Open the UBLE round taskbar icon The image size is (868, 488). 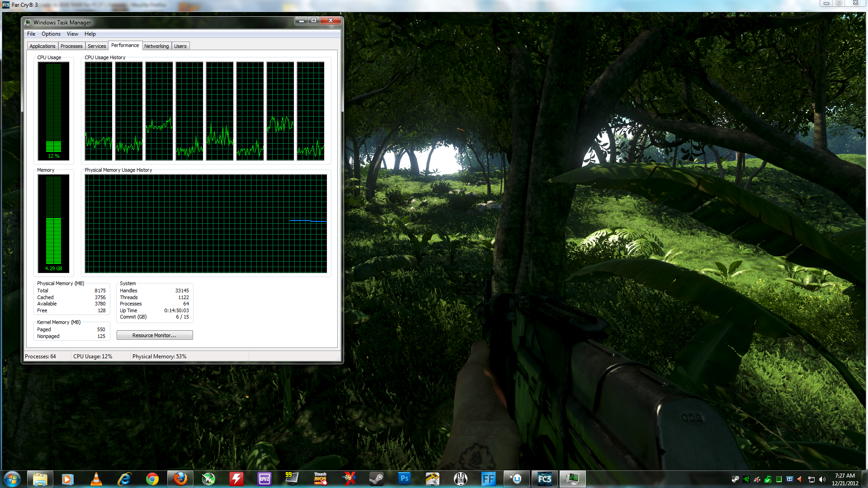click(x=461, y=479)
